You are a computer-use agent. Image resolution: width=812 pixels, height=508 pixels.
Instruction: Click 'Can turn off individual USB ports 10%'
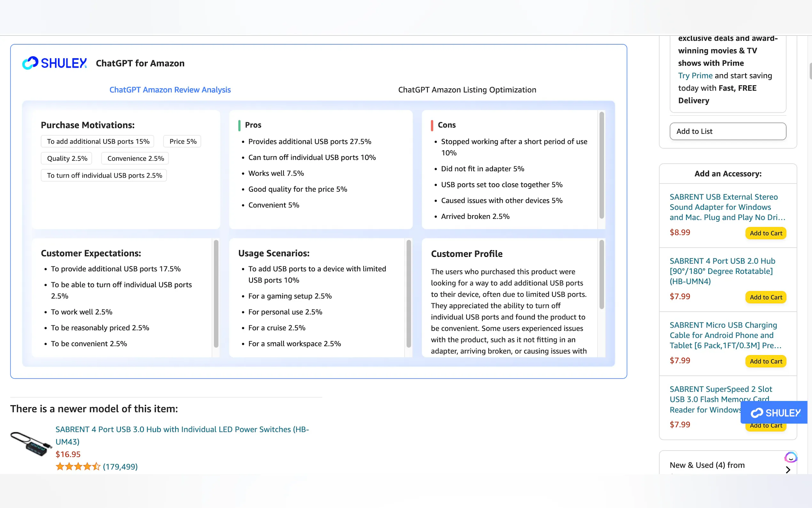coord(312,157)
